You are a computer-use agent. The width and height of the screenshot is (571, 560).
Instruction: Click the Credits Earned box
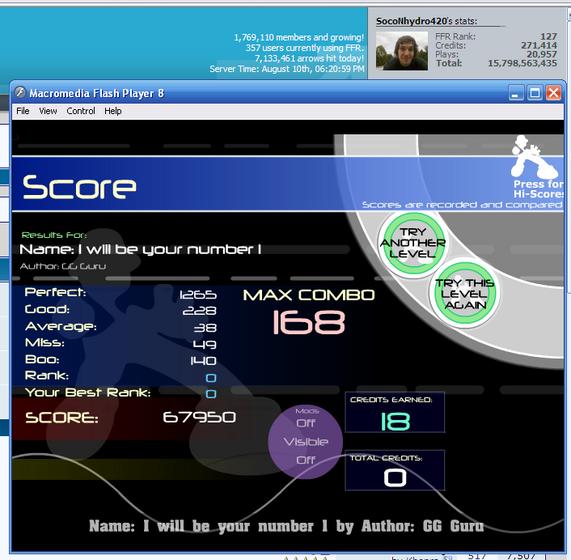click(x=395, y=412)
